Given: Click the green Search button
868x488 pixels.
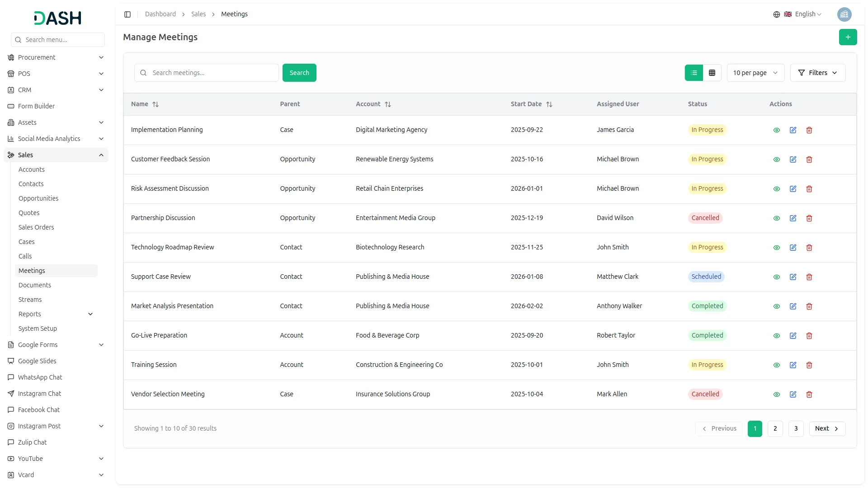Looking at the screenshot, I should click(299, 73).
